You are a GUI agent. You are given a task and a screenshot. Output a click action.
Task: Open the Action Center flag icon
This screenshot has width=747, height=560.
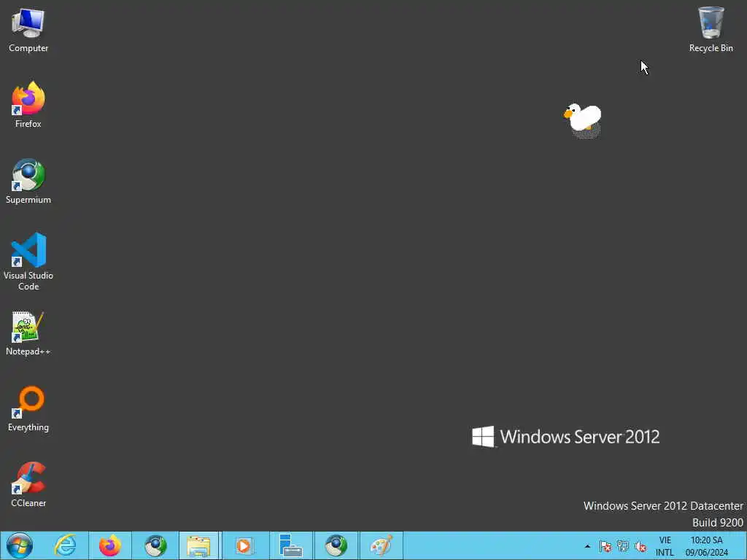click(x=605, y=547)
